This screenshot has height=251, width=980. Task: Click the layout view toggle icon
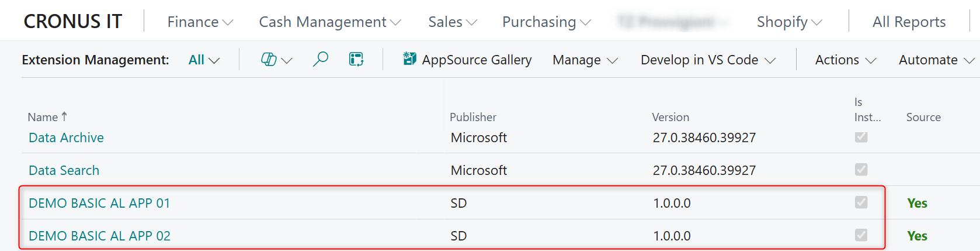coord(356,60)
